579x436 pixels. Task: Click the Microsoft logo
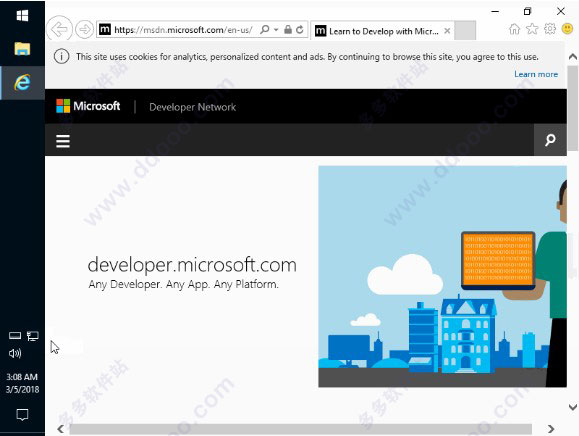pyautogui.click(x=88, y=106)
